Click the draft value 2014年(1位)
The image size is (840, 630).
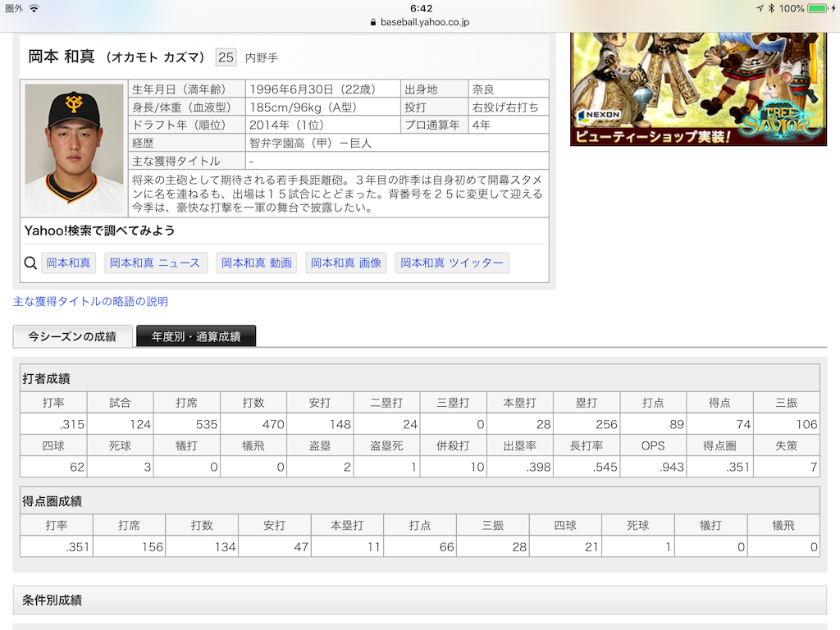(x=286, y=125)
